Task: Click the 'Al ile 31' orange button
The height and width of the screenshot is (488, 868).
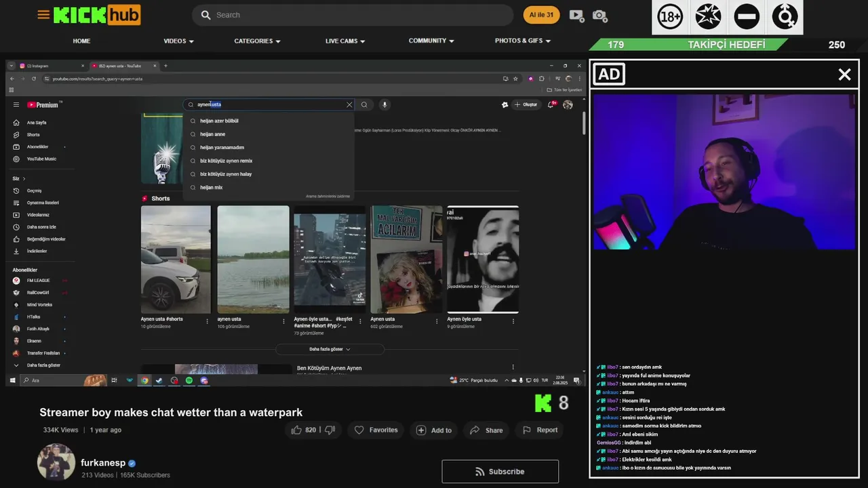Action: coord(541,15)
